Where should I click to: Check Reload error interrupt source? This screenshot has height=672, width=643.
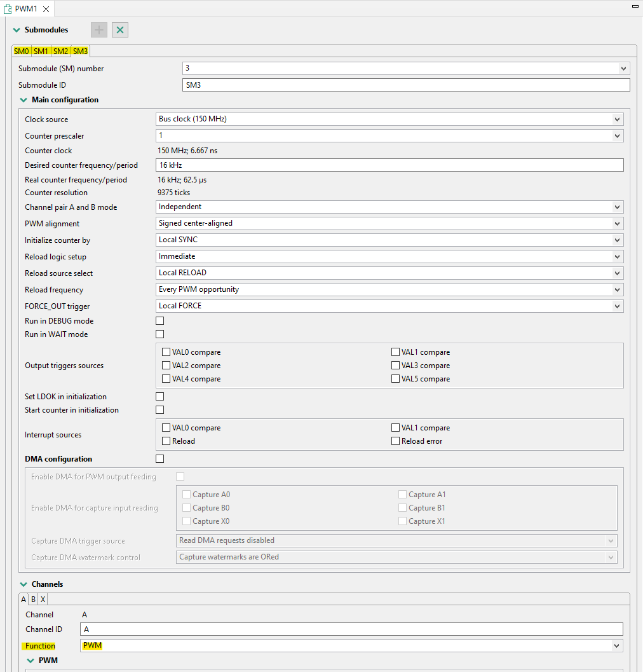point(395,441)
